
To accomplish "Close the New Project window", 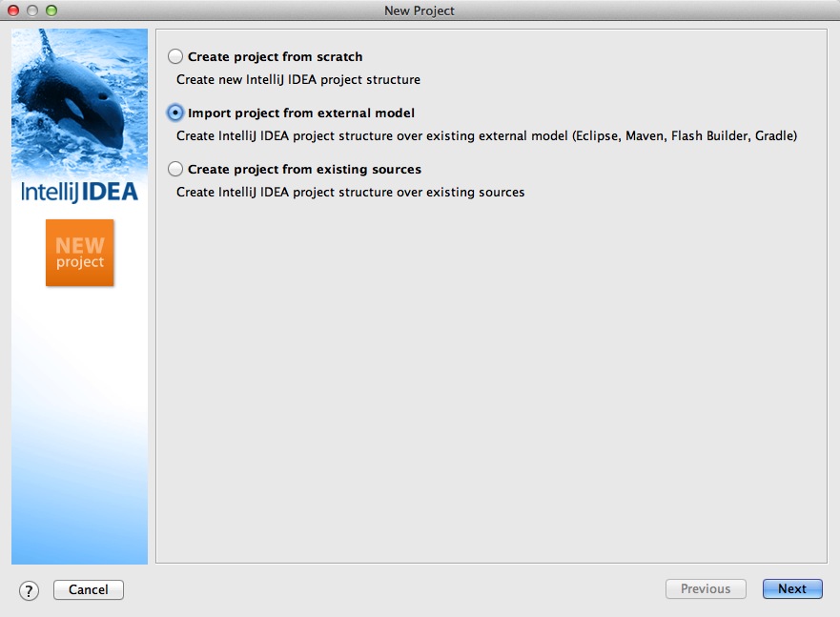I will tap(14, 10).
